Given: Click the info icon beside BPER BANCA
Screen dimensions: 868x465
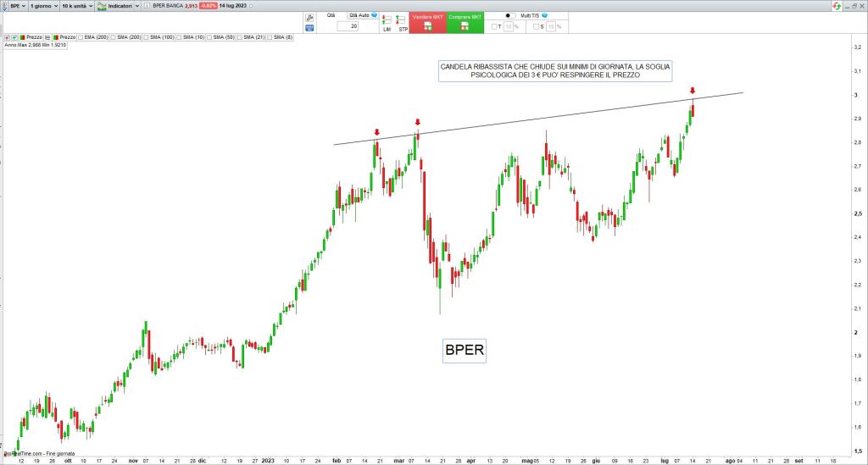Looking at the screenshot, I should click(147, 6).
